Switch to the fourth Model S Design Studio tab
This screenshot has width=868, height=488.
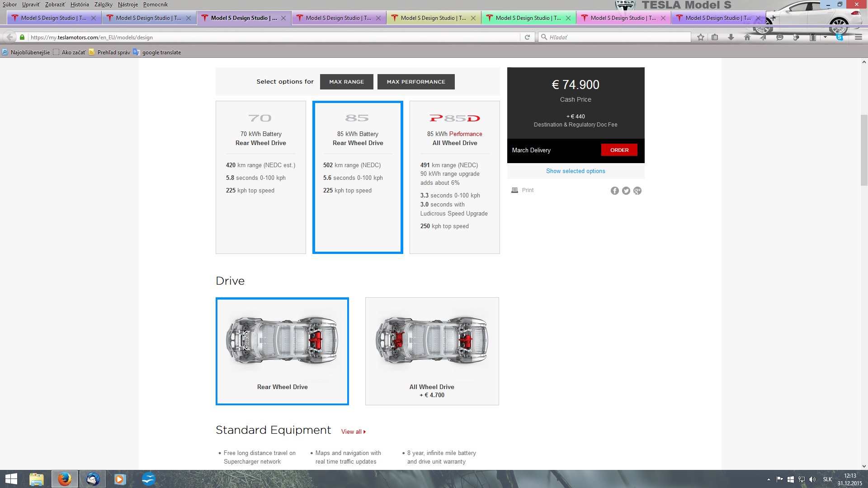[x=339, y=18]
